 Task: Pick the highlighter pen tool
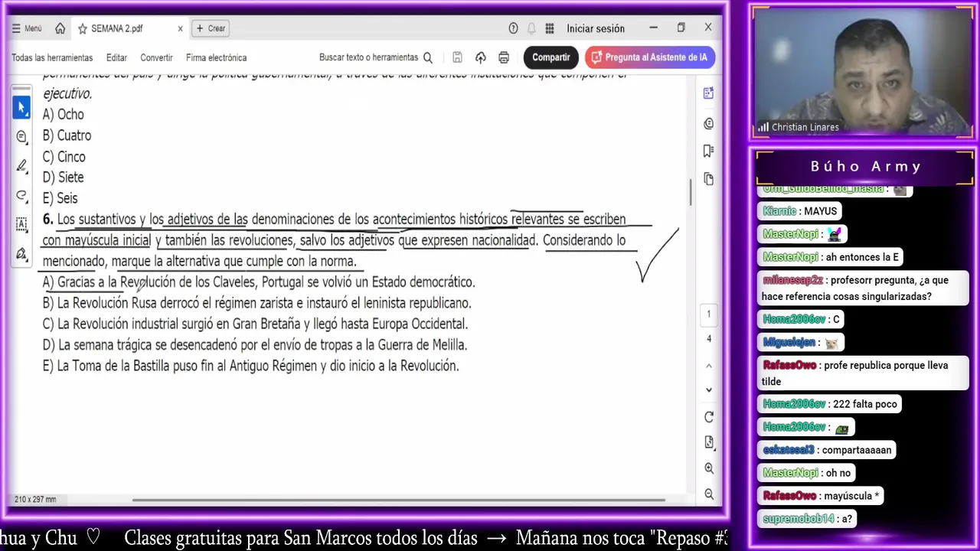21,166
